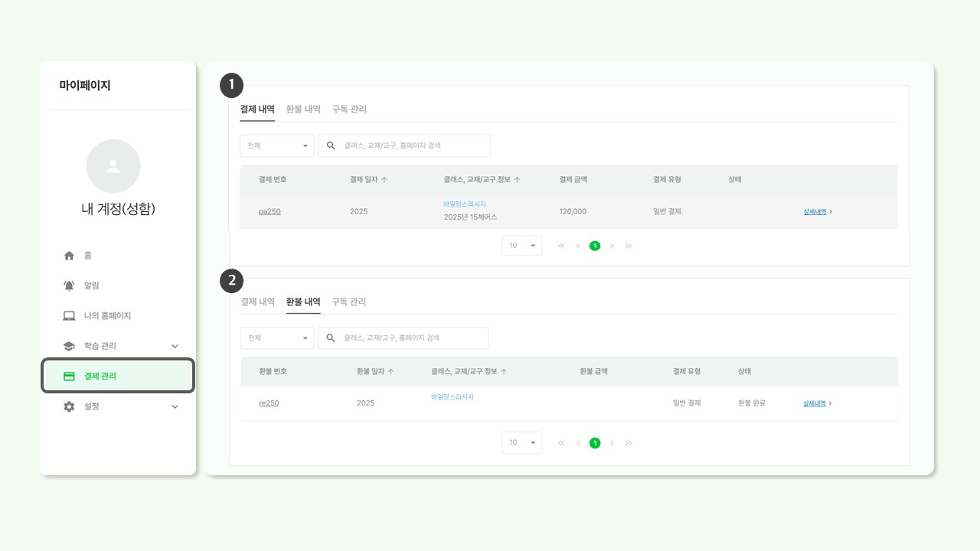Screen dimensions: 980x551
Task: Open 상세내역 link for refund re250
Action: [815, 403]
